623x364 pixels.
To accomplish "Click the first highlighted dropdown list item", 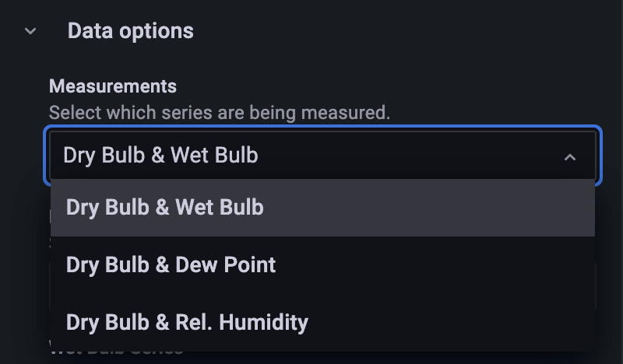I will click(165, 208).
